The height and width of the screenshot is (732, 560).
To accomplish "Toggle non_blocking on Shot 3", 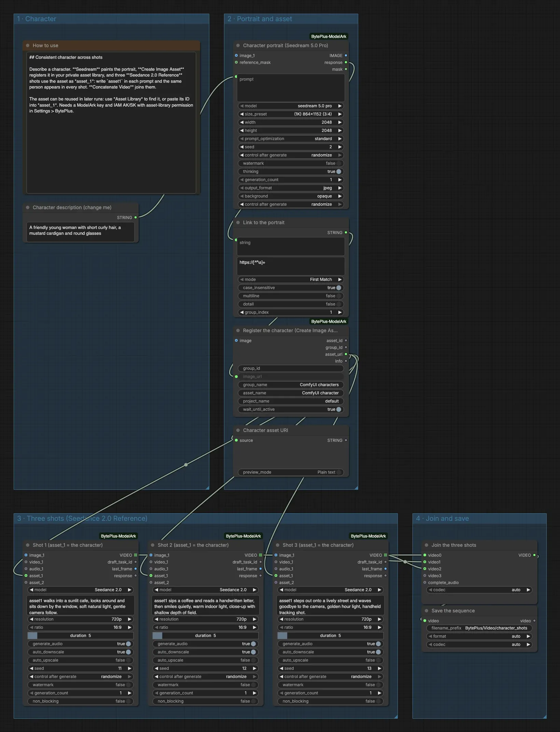I will 378,701.
